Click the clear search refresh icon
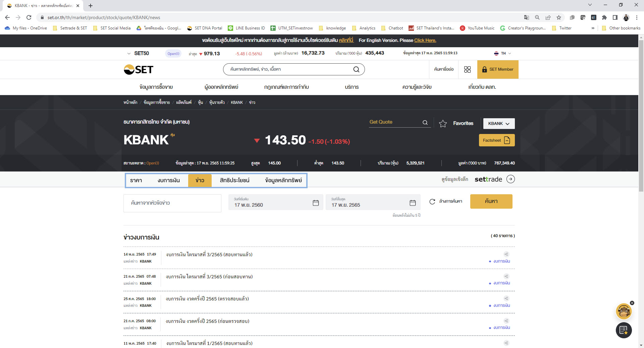Screen dimensions: 644x348 coord(432,202)
